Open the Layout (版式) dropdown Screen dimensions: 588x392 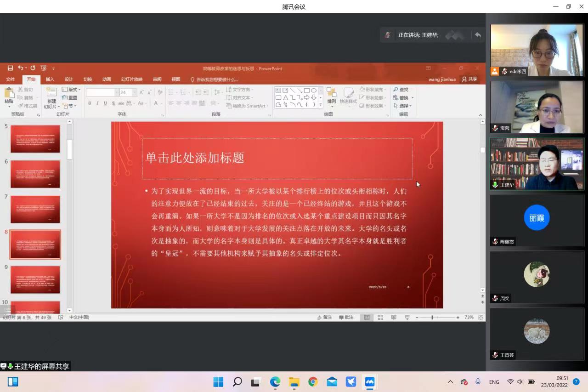pos(71,90)
